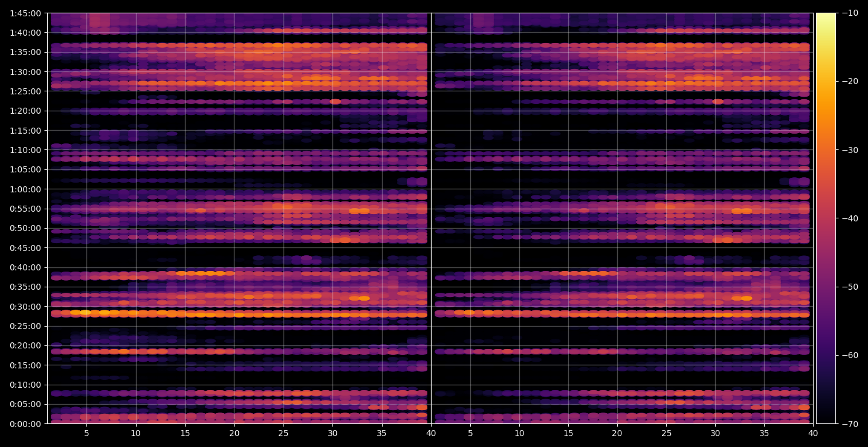Screen dimensions: 868x447
Task: Click the 0:30:00 time axis label
Action: tap(25, 307)
